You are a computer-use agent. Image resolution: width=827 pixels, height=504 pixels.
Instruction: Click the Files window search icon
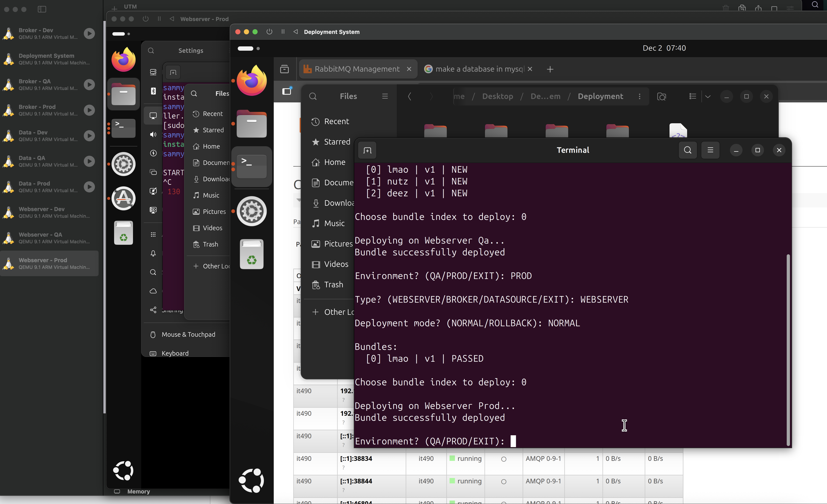[313, 96]
